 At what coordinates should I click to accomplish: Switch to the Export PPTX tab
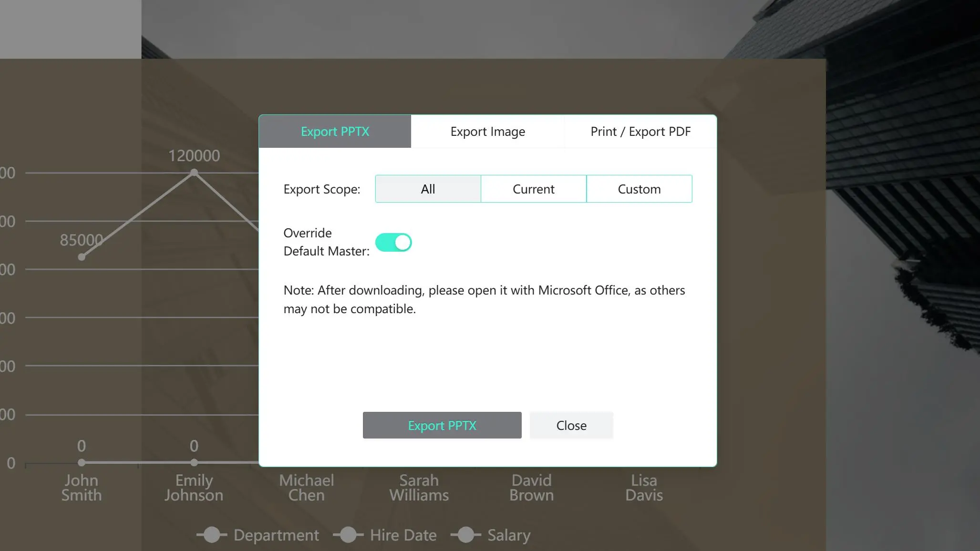(335, 132)
